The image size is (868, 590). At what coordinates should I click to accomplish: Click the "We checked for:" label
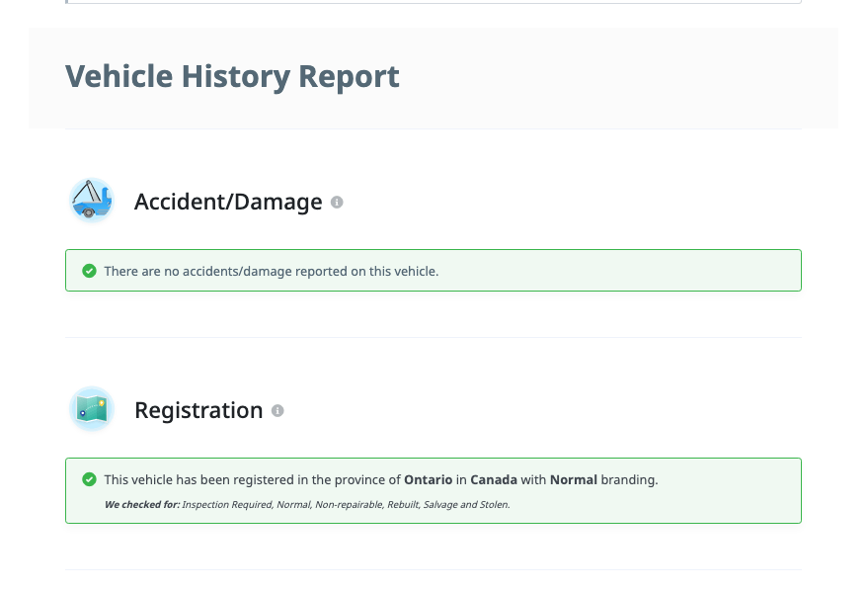pyautogui.click(x=142, y=505)
